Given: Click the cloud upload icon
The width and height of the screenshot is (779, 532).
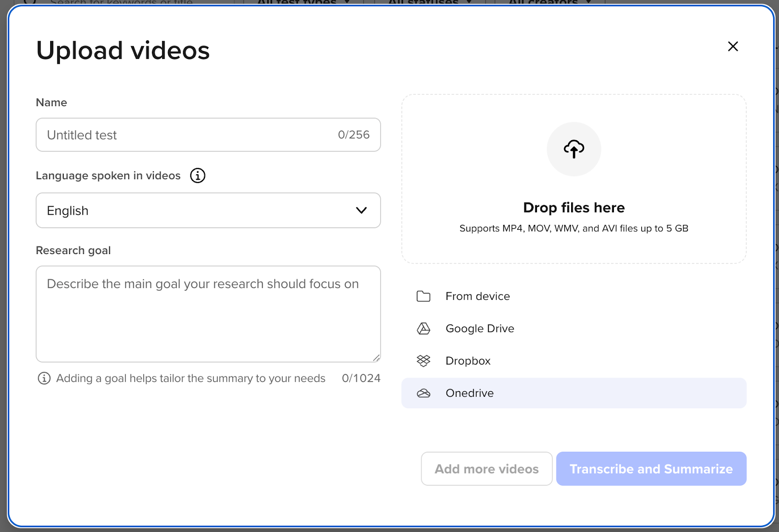Looking at the screenshot, I should pos(574,149).
